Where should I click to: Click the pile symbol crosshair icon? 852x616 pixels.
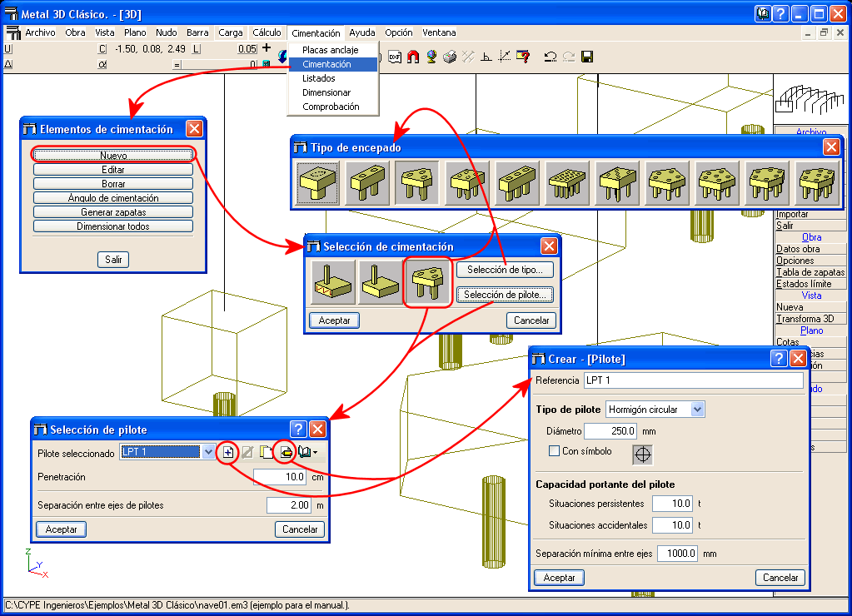[x=643, y=454]
